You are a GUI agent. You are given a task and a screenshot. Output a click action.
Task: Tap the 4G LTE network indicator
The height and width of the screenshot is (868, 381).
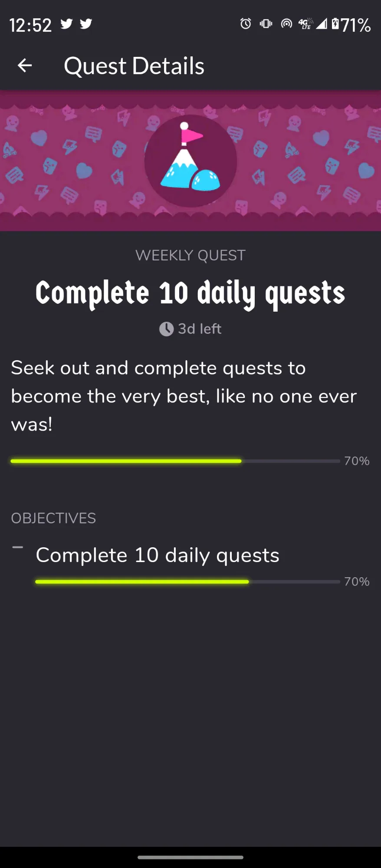coord(305,24)
